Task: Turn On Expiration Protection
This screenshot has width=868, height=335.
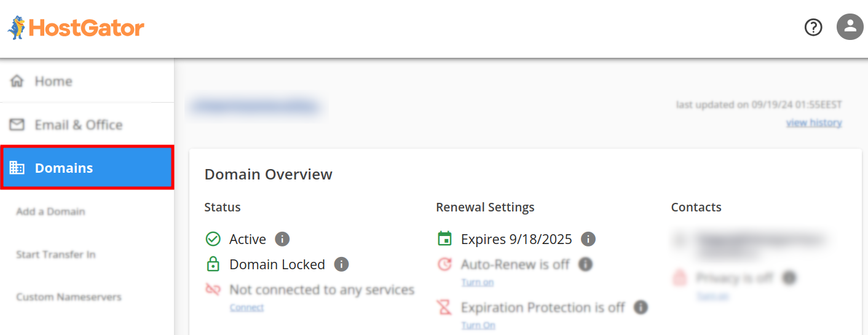Action: click(x=478, y=325)
